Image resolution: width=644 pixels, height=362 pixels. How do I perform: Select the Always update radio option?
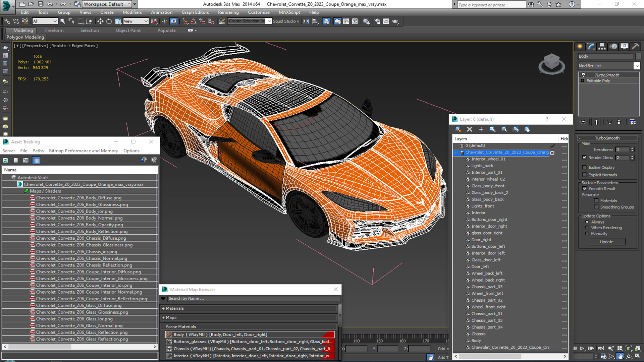tap(587, 222)
